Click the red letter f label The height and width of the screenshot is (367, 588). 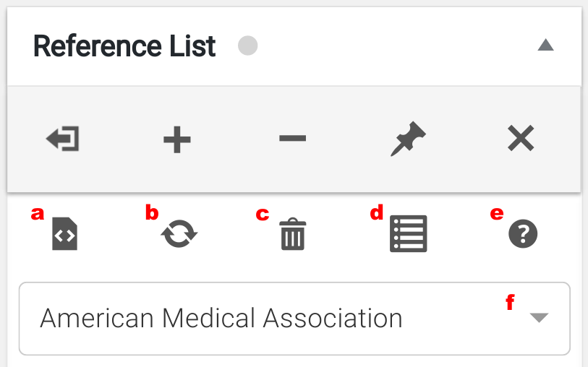click(510, 303)
